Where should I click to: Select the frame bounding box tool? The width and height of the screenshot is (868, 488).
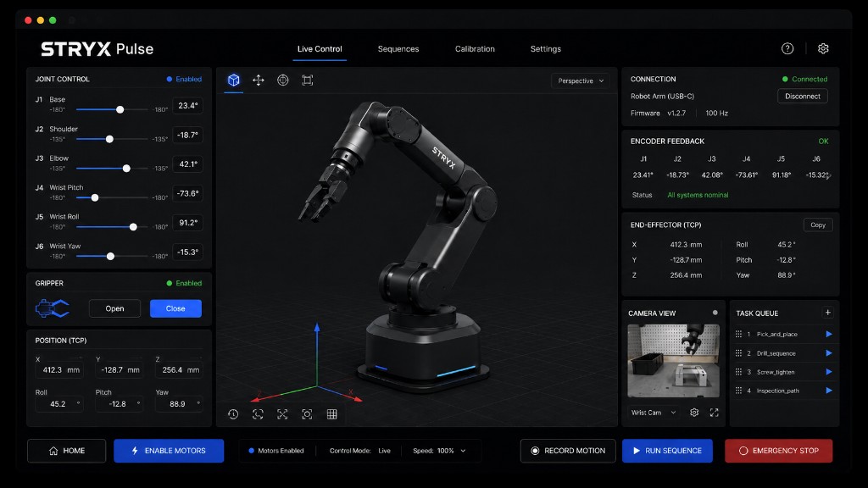pos(307,80)
